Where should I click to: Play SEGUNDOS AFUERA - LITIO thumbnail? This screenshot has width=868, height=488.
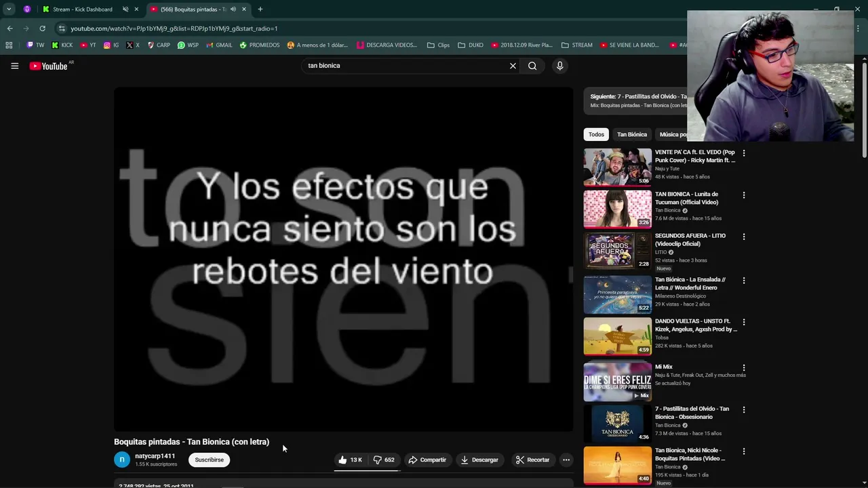(x=617, y=251)
